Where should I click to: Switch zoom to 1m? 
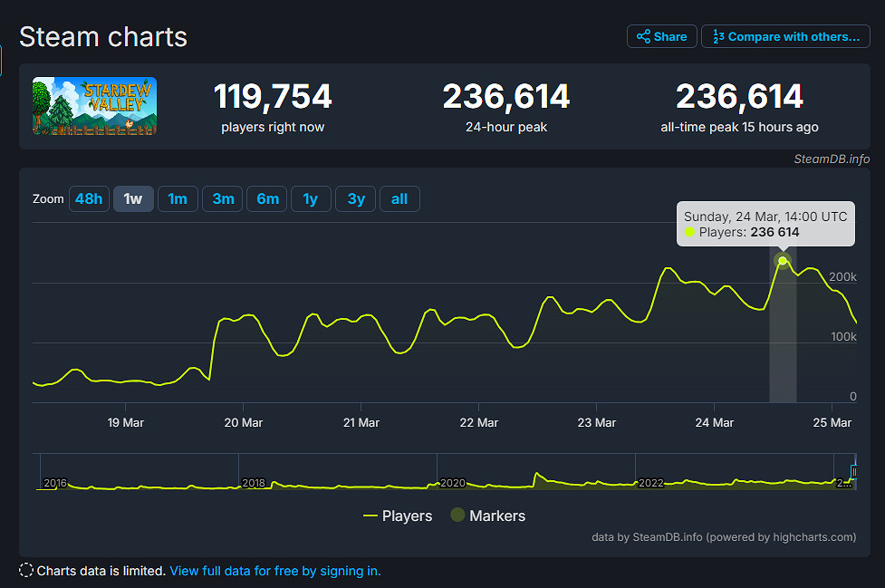pyautogui.click(x=178, y=199)
